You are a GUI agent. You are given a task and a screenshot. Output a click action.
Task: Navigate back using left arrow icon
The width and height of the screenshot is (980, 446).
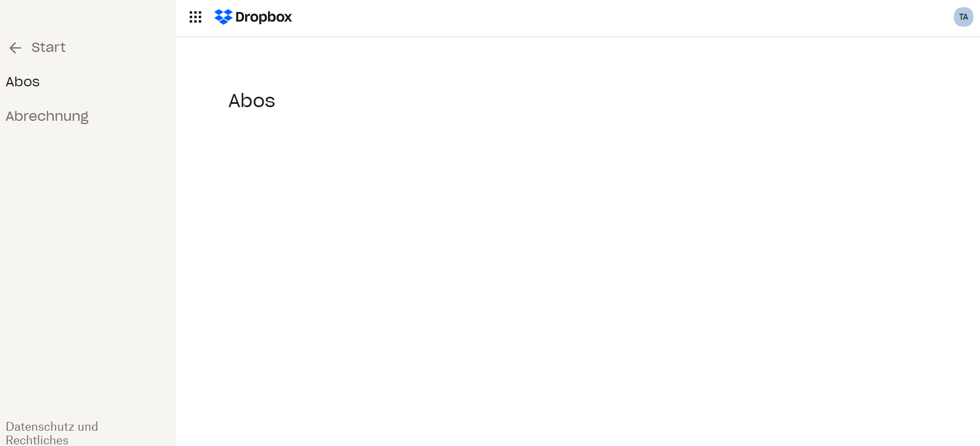click(15, 48)
